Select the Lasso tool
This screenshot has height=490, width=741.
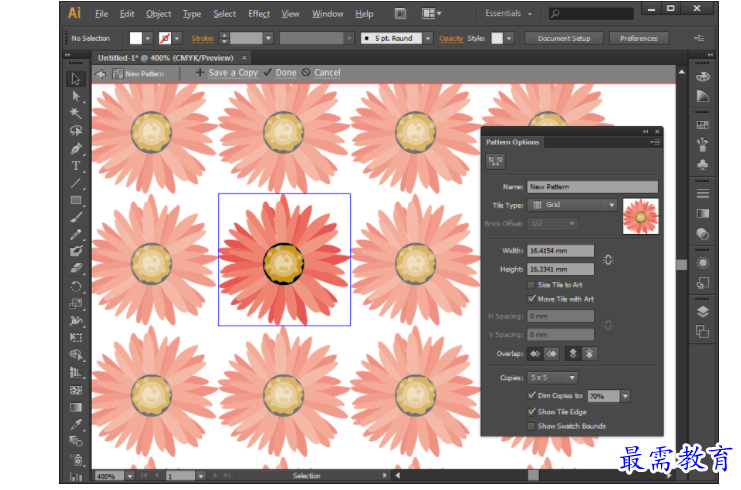point(76,130)
